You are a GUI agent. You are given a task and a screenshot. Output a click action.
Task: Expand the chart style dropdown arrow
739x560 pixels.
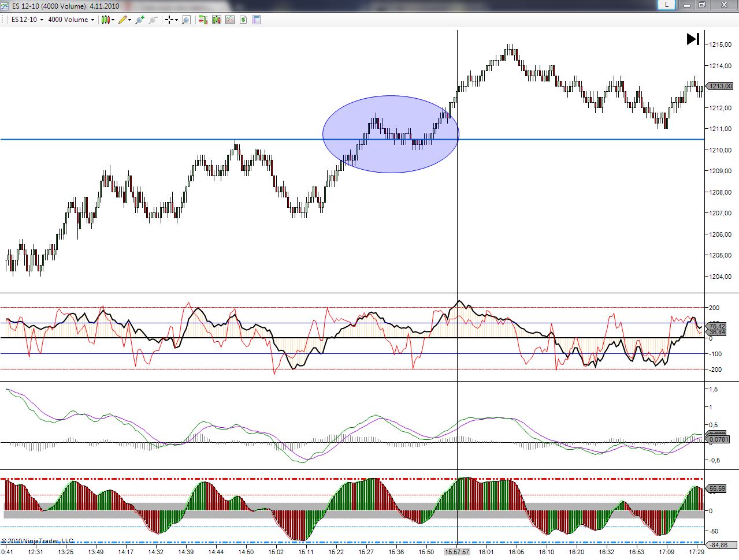[x=113, y=20]
